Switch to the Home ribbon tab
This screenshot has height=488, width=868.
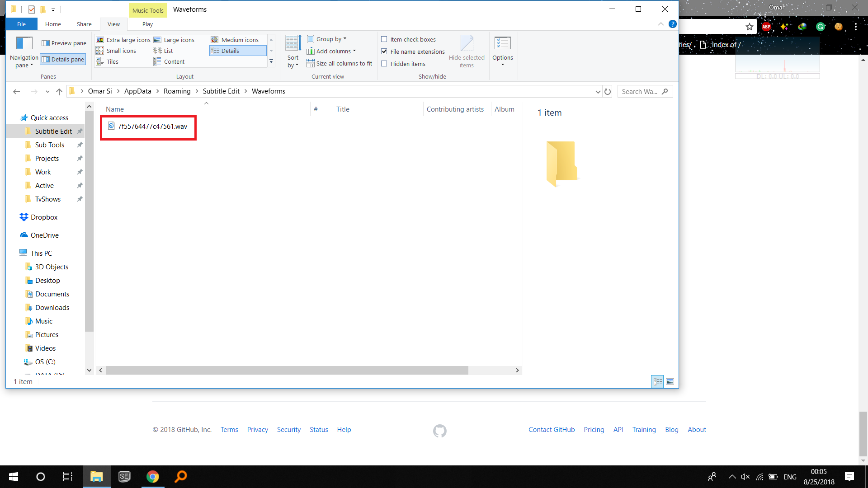53,24
